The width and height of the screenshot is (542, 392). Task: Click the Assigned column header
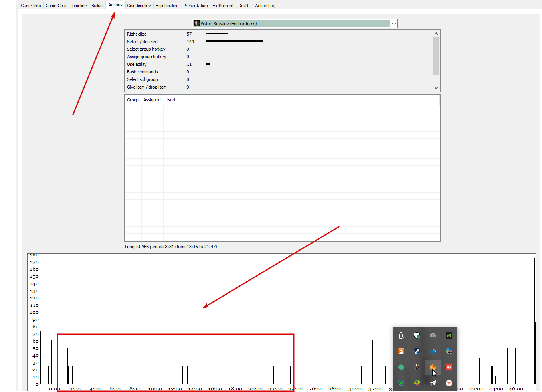(x=152, y=100)
